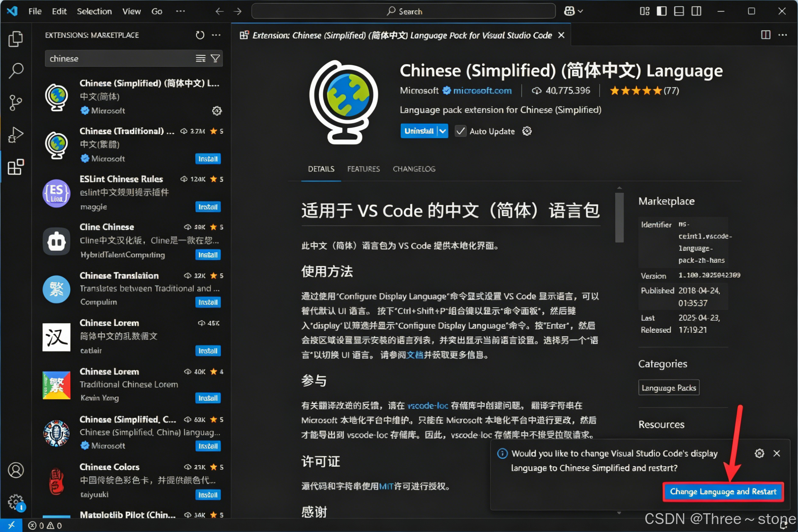Click the chinese extension search field
798x532 pixels.
click(119, 58)
